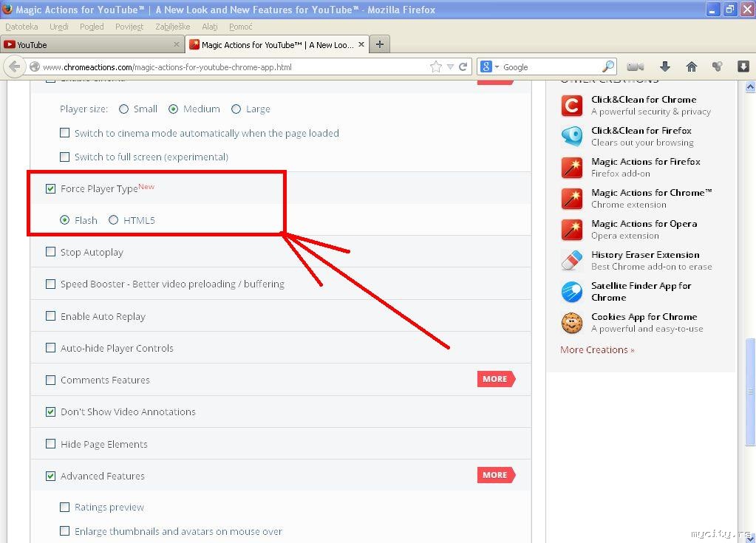Click the Click&Clean for Firefox icon

click(572, 137)
